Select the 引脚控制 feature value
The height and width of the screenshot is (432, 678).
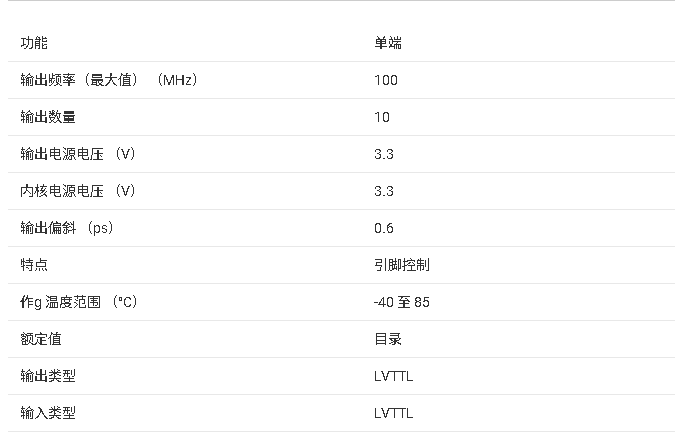tap(402, 265)
